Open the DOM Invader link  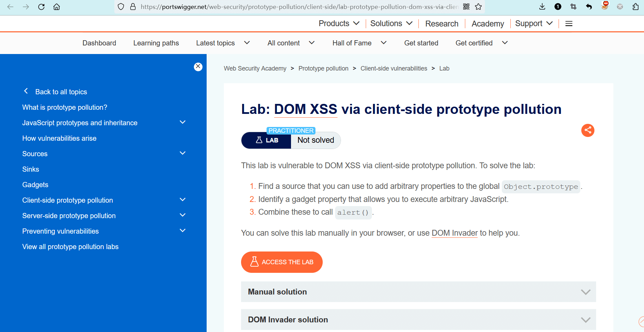pyautogui.click(x=455, y=233)
